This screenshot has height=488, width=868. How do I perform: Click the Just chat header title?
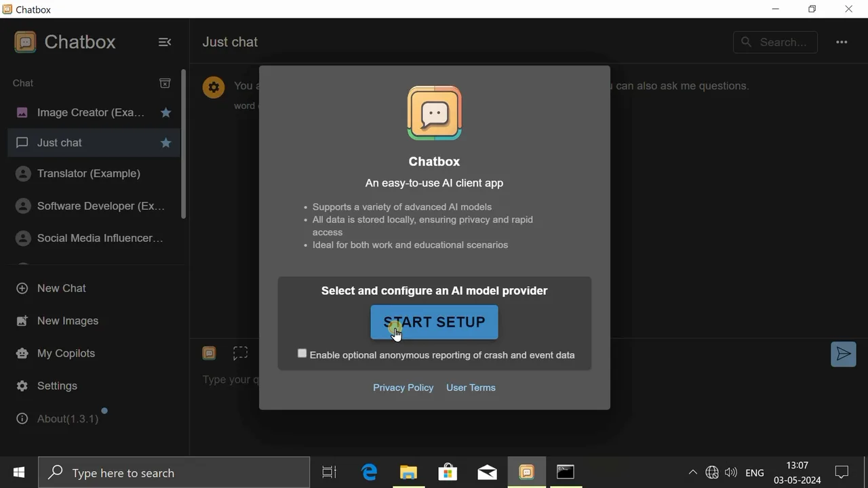coord(230,42)
